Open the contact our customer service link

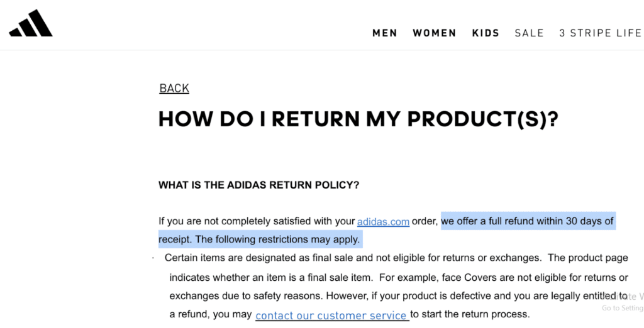coord(331,315)
